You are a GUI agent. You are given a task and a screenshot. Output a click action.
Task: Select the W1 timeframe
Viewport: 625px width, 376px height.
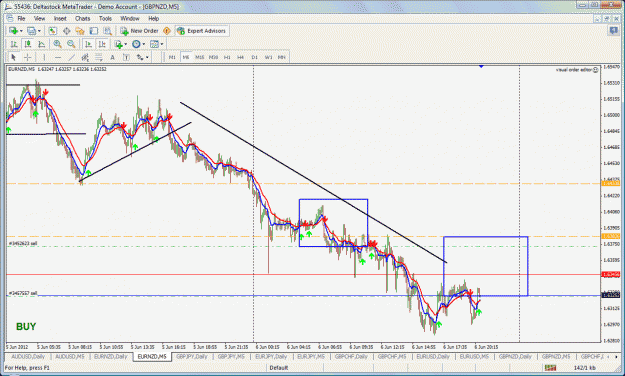[268, 57]
